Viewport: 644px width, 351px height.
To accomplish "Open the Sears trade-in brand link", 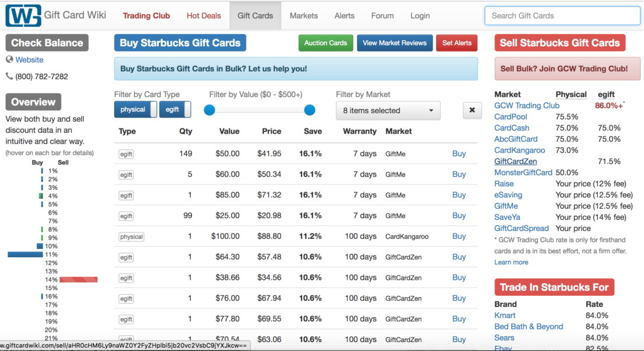I will pos(504,338).
